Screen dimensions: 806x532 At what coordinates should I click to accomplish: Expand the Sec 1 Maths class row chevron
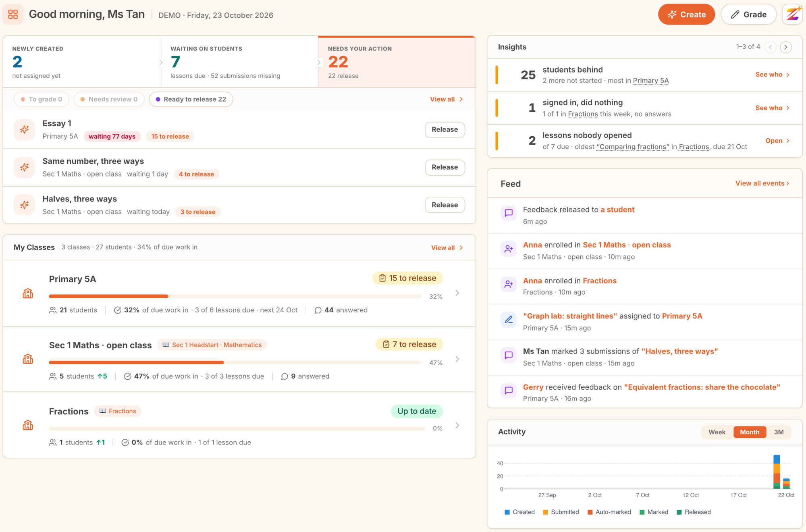coord(457,359)
